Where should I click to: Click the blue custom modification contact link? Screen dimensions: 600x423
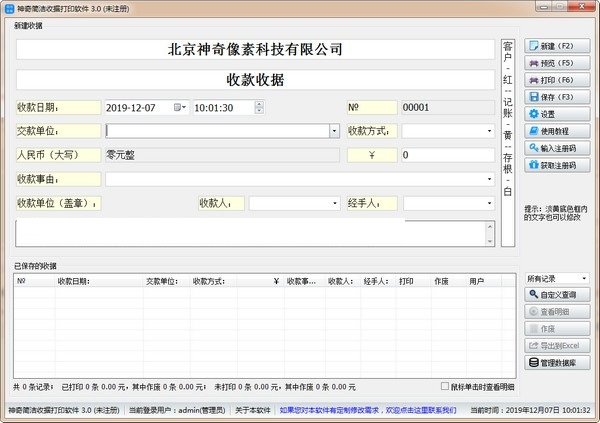[368, 410]
